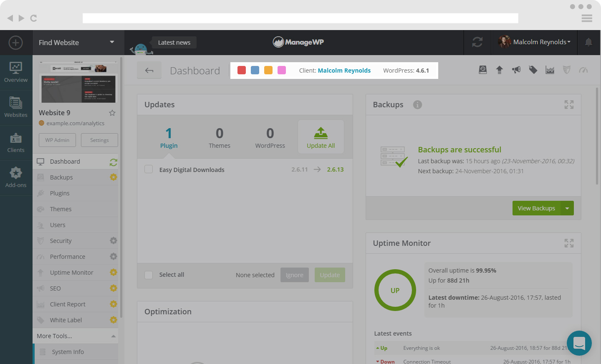The width and height of the screenshot is (601, 364).
Task: Click the gear badge next to Uptime Monitor
Action: [x=113, y=272]
